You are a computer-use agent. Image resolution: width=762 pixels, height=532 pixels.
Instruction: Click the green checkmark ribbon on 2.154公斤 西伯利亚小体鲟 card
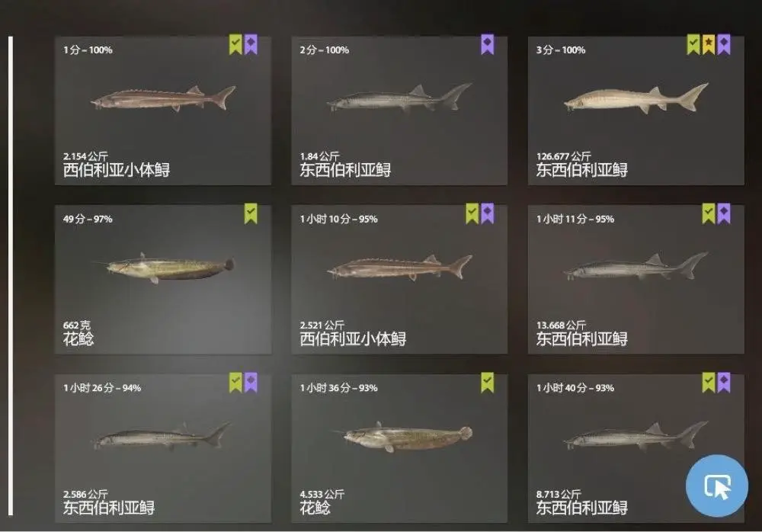(235, 44)
